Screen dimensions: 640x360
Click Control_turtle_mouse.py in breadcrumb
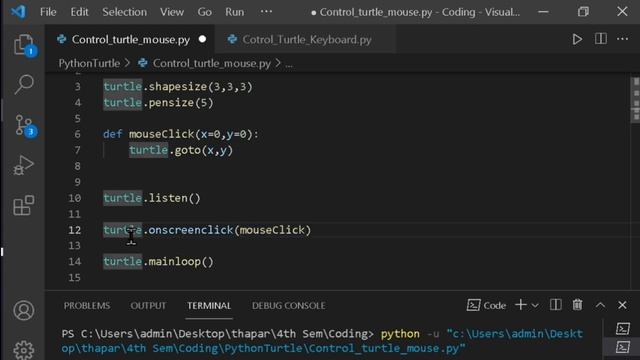coord(211,64)
